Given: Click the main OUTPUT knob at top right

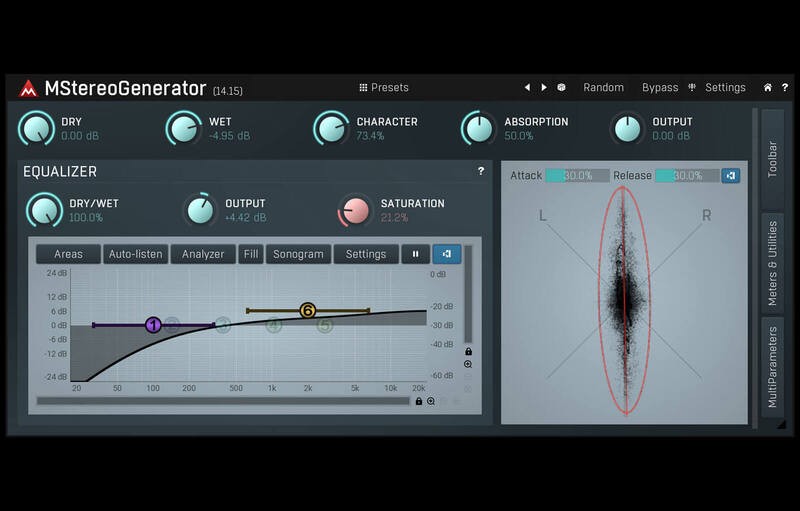Looking at the screenshot, I should (x=627, y=129).
